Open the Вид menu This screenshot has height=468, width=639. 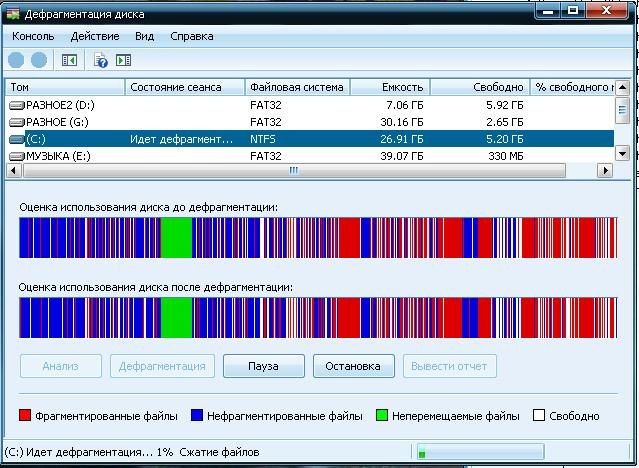click(144, 36)
